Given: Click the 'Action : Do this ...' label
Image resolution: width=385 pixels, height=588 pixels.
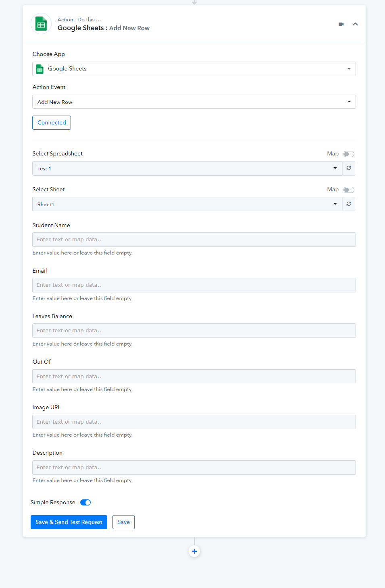Looking at the screenshot, I should [x=79, y=20].
